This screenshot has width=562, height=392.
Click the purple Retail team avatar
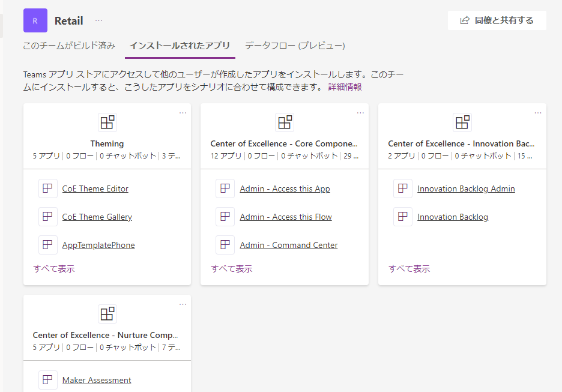tap(35, 20)
